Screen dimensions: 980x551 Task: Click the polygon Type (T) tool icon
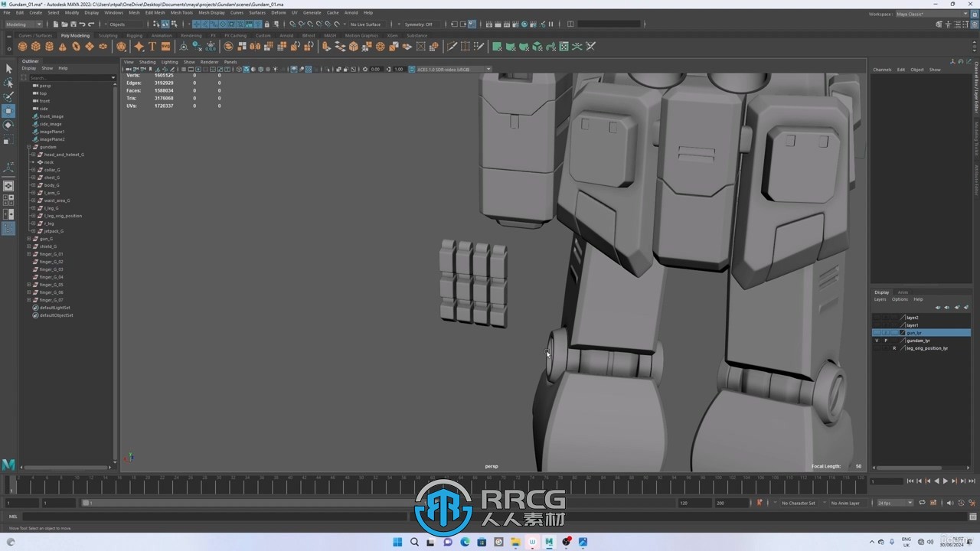(x=152, y=47)
